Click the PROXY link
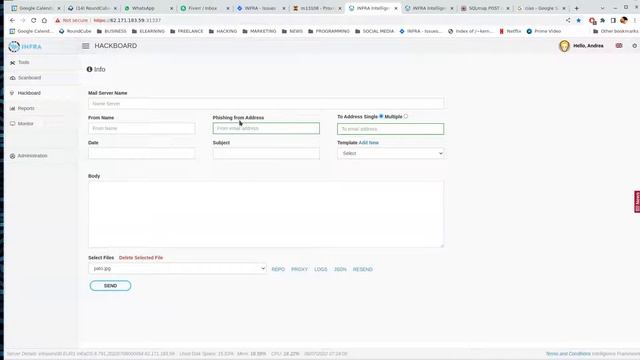 299,269
